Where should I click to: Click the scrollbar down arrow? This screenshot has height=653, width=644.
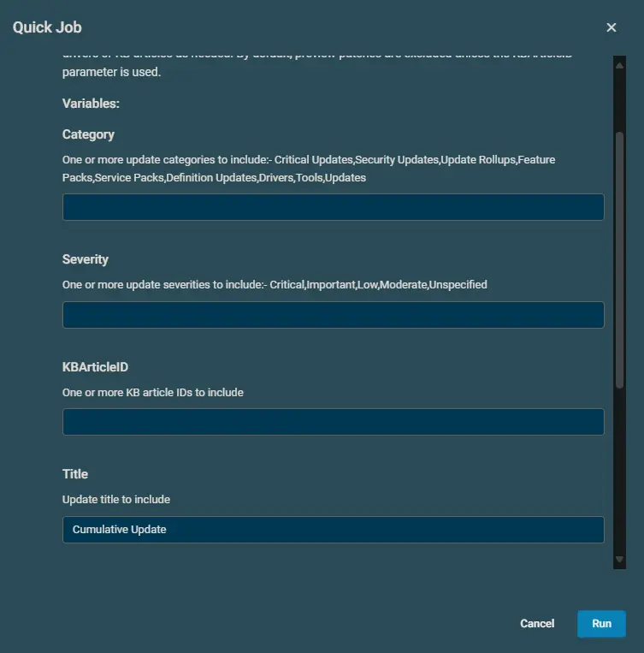pyautogui.click(x=619, y=561)
